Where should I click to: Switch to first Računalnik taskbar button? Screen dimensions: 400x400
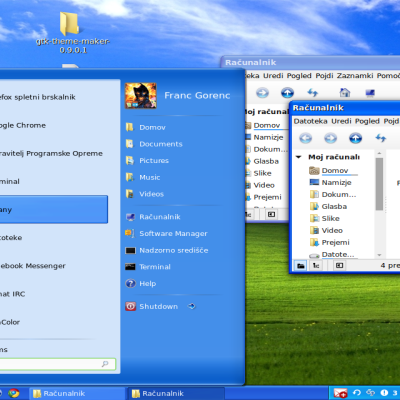(x=77, y=394)
